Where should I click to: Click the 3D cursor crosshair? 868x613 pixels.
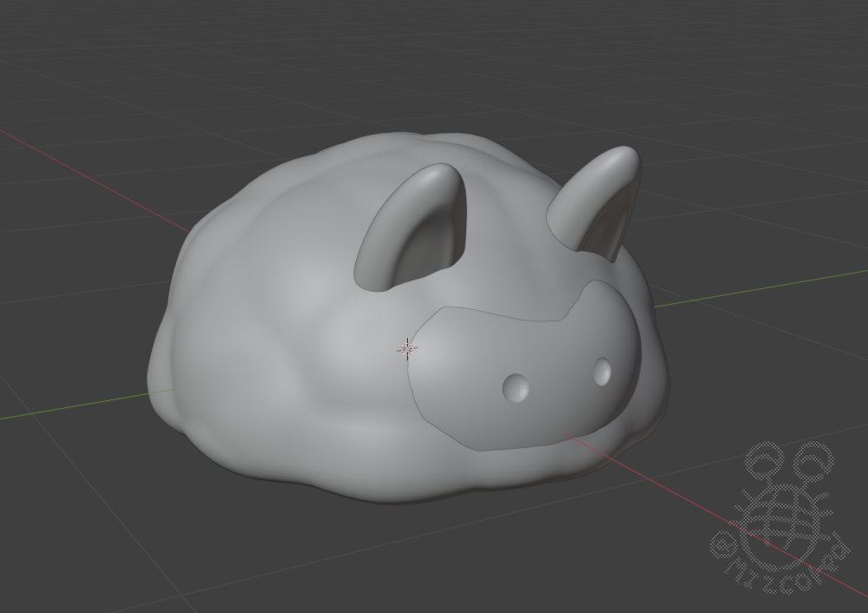[x=407, y=348]
